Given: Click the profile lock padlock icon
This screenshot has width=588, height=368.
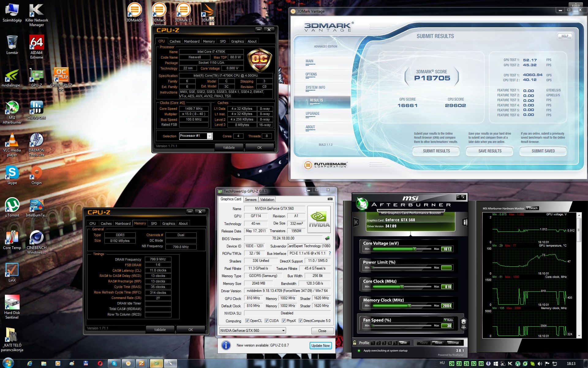Looking at the screenshot, I should click(355, 343).
